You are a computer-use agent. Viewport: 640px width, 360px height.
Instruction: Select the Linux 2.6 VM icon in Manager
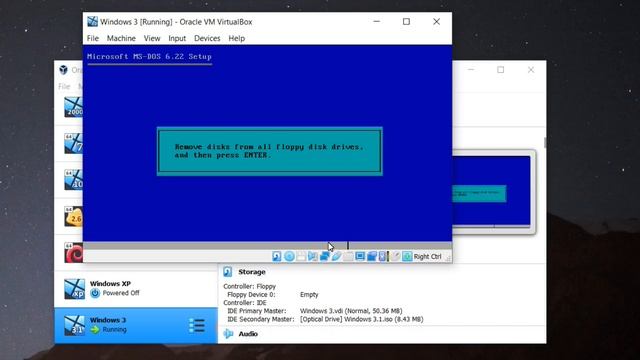pos(73,216)
